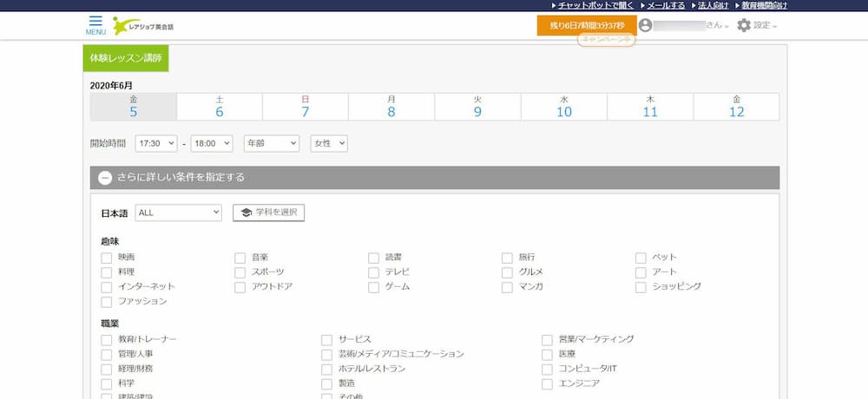This screenshot has height=399, width=868.
Task: Enable the コンピュータ/IT occupation checkbox
Action: [x=547, y=369]
